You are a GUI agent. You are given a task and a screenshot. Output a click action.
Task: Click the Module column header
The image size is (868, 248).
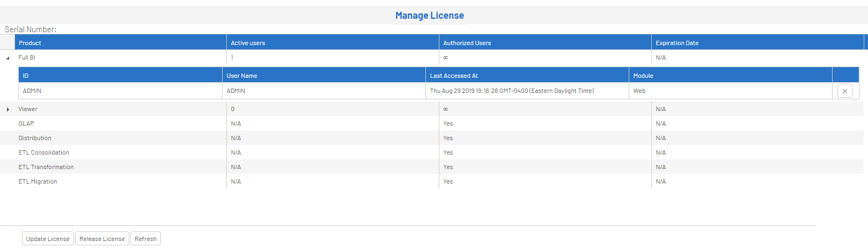(643, 76)
